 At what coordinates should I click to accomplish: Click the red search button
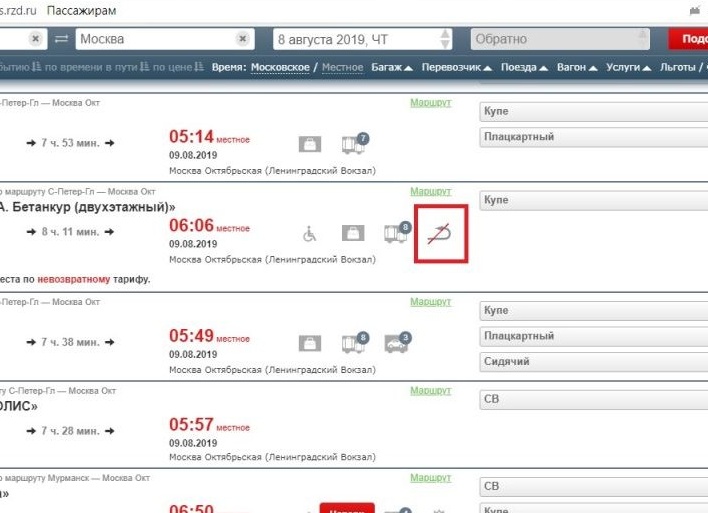pos(688,39)
